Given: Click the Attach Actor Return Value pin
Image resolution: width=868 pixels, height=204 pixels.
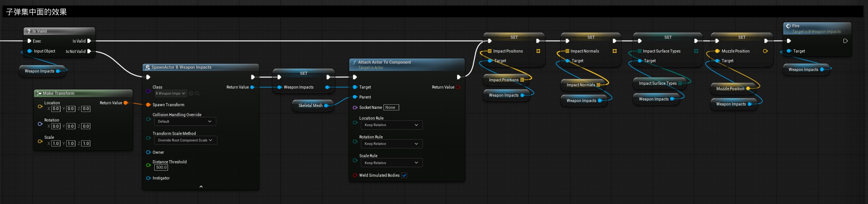Looking at the screenshot, I should click(x=458, y=87).
